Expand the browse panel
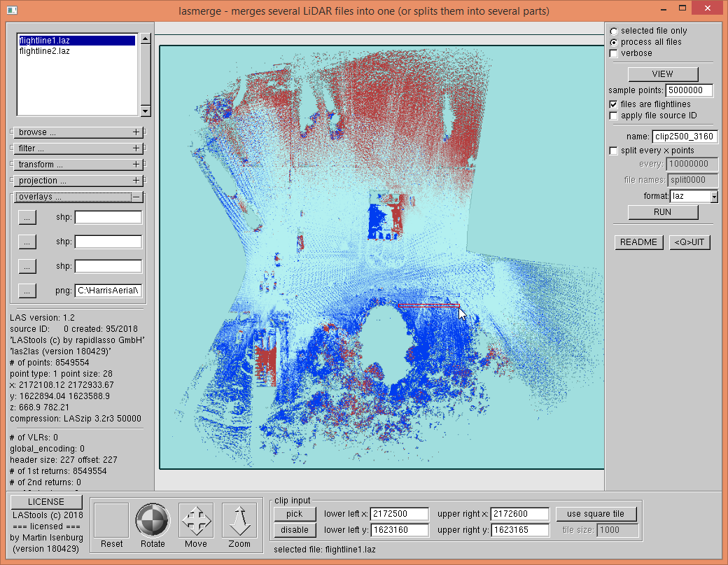Viewport: 728px width, 565px height. click(136, 132)
